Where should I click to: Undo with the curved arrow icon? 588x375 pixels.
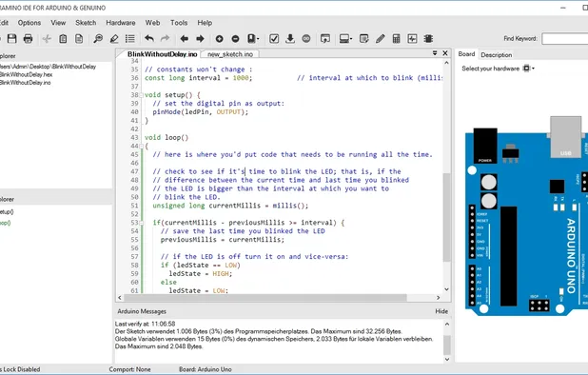(x=149, y=38)
